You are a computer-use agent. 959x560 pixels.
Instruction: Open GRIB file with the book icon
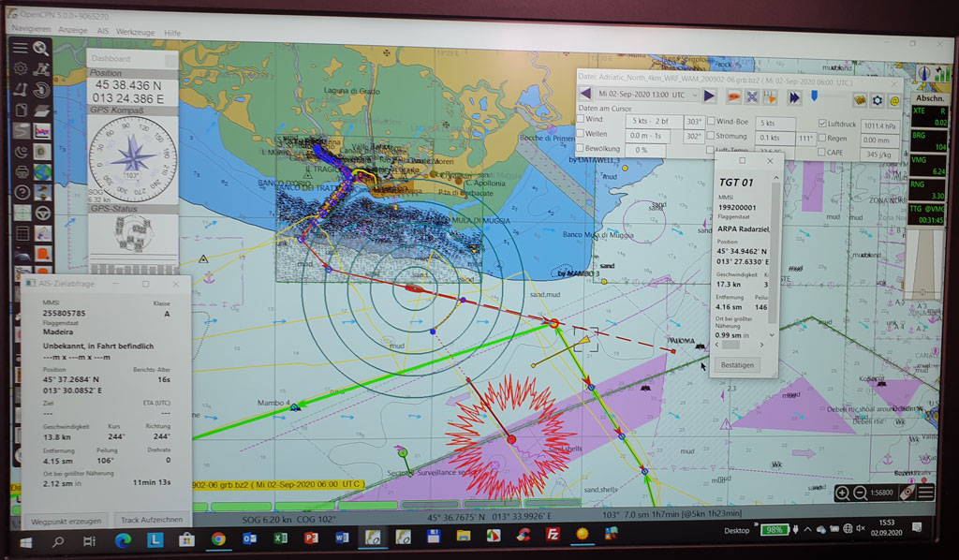860,99
